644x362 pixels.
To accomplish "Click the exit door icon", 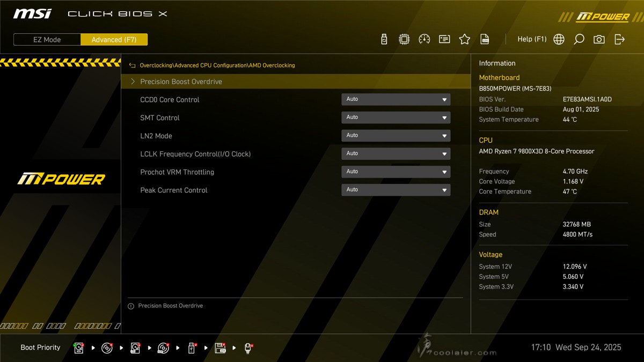I will [x=619, y=39].
